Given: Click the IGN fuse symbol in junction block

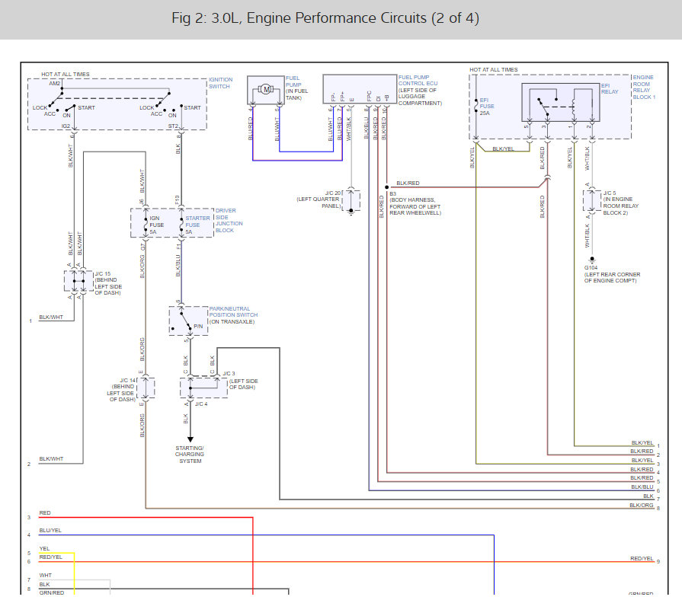Looking at the screenshot, I should (146, 223).
